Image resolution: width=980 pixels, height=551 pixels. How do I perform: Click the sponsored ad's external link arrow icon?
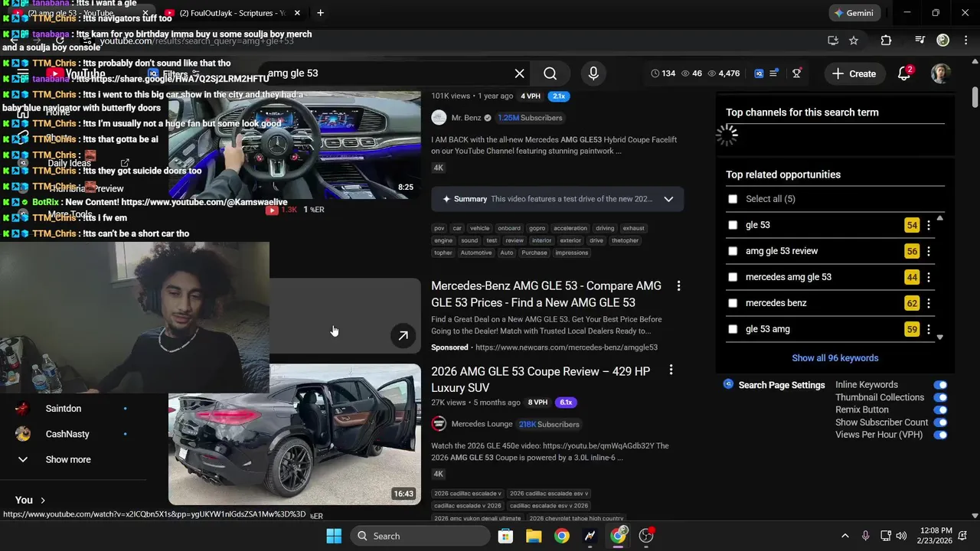click(403, 335)
